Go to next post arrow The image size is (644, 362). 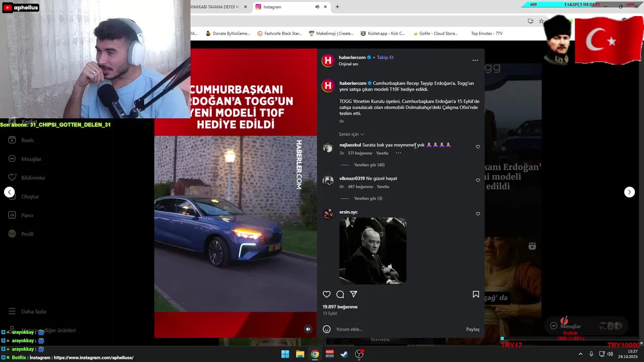pos(629,192)
